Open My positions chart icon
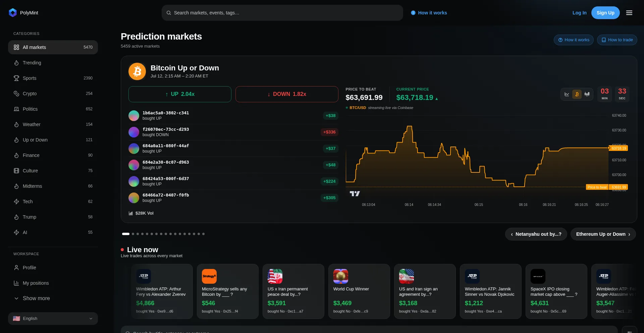This screenshot has height=333, width=644. [x=16, y=283]
